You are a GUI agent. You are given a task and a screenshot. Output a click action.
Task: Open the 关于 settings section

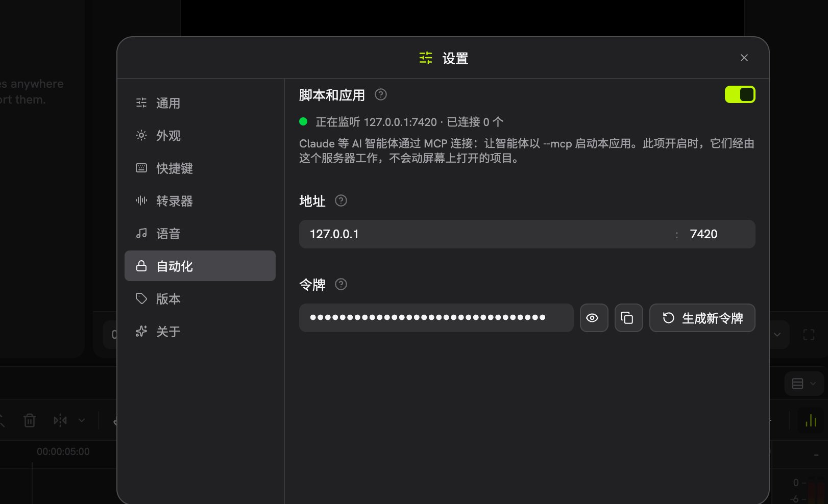tap(200, 332)
